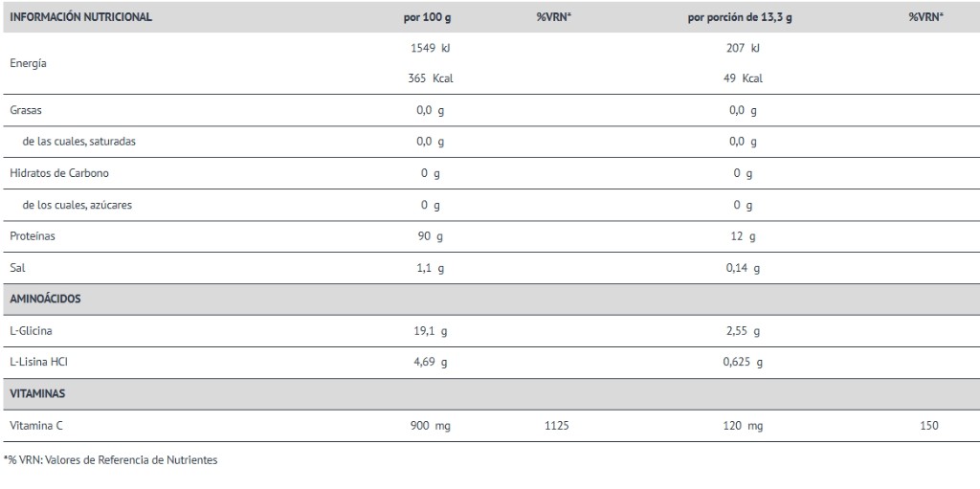Click the 1125 %VRN value

point(554,426)
